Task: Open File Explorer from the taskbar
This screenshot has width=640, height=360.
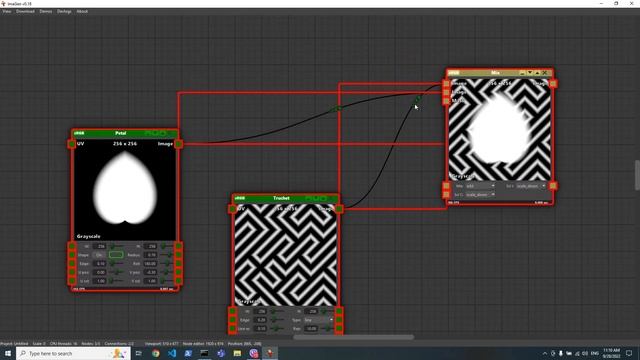Action: pyautogui.click(x=237, y=353)
